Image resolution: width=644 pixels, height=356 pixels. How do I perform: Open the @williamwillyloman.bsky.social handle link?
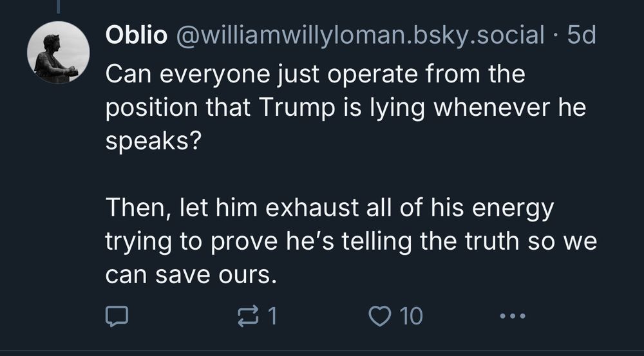pyautogui.click(x=355, y=36)
